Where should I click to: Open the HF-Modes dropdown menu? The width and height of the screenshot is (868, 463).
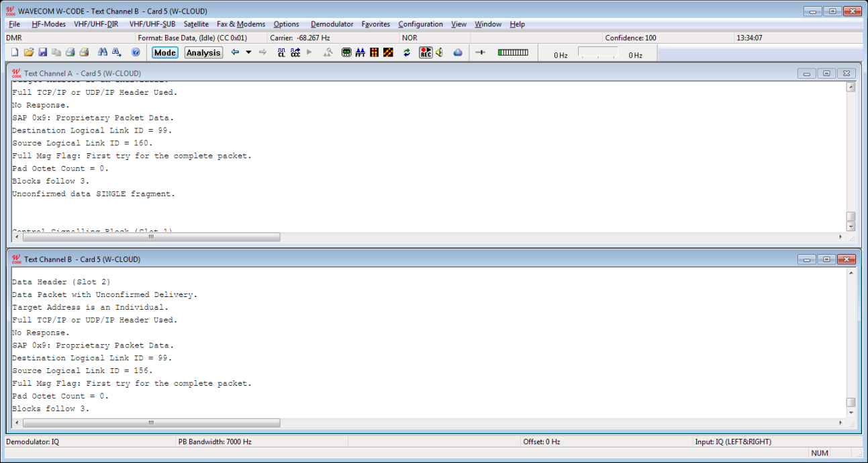(48, 24)
